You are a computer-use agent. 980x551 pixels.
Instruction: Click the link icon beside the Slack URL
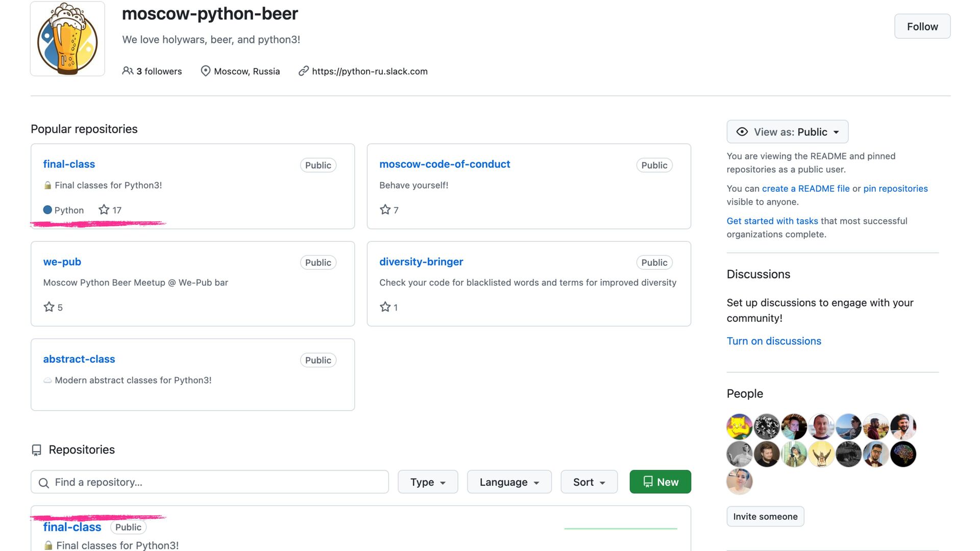click(304, 71)
